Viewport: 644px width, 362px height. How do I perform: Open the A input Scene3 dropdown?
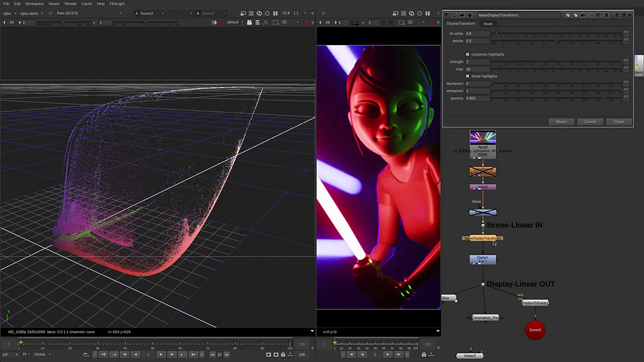coord(149,13)
